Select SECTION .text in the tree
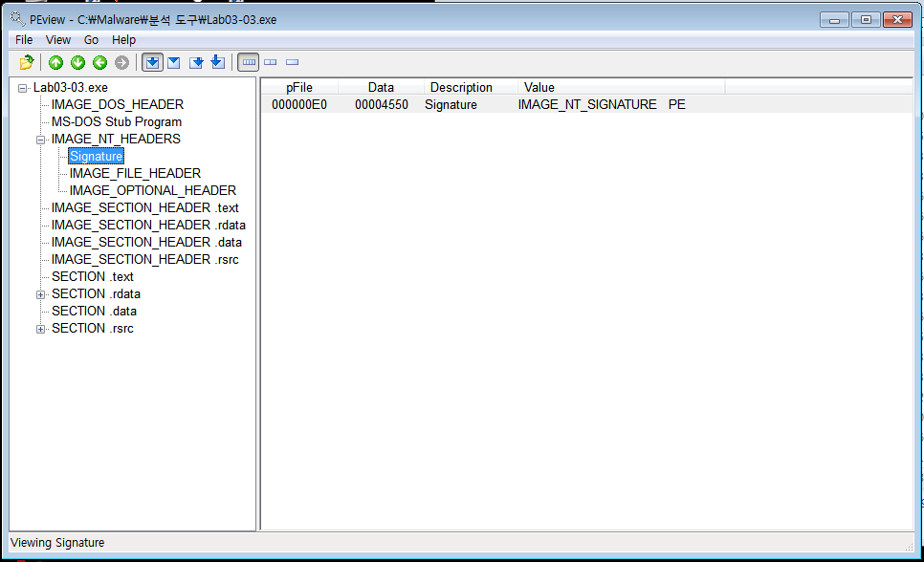 pyautogui.click(x=93, y=276)
